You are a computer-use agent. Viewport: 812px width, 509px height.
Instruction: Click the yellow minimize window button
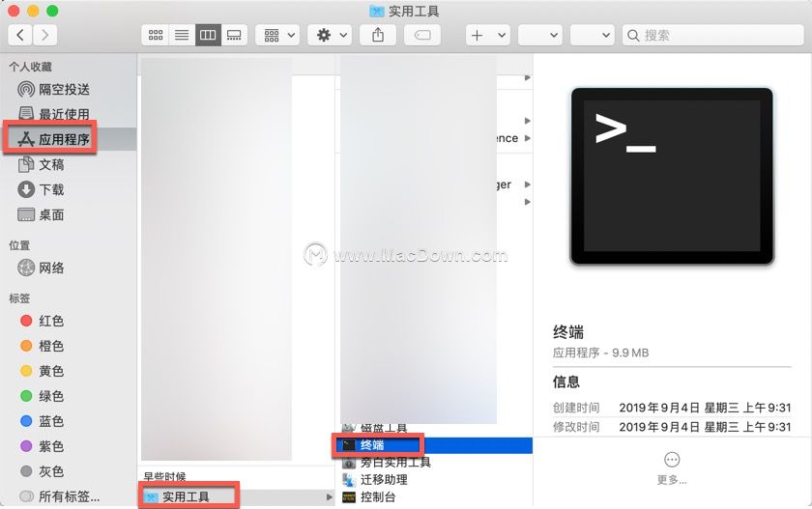(33, 11)
